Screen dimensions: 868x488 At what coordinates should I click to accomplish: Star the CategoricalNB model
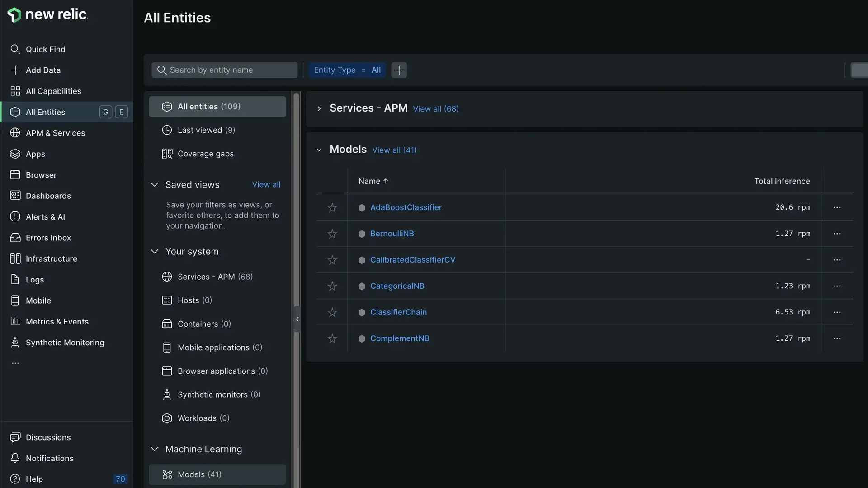tap(332, 286)
